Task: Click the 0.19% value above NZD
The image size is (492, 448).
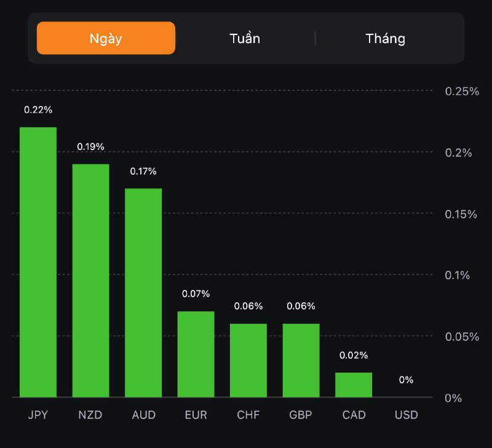Action: pos(91,146)
